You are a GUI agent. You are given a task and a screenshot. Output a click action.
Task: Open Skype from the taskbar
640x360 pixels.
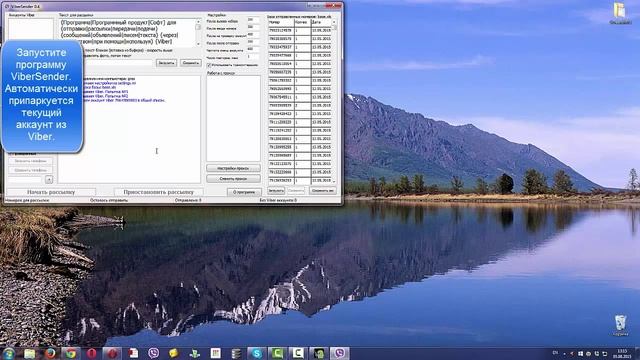pos(256,353)
